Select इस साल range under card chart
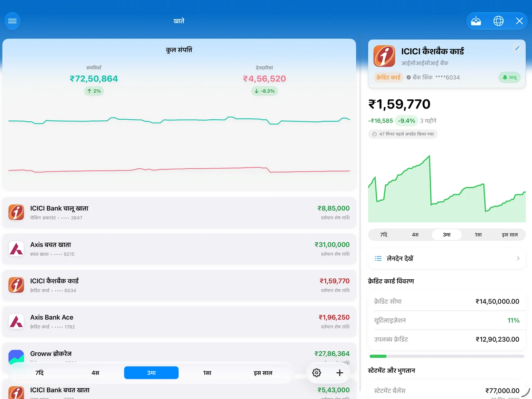This screenshot has width=532, height=399. [510, 235]
